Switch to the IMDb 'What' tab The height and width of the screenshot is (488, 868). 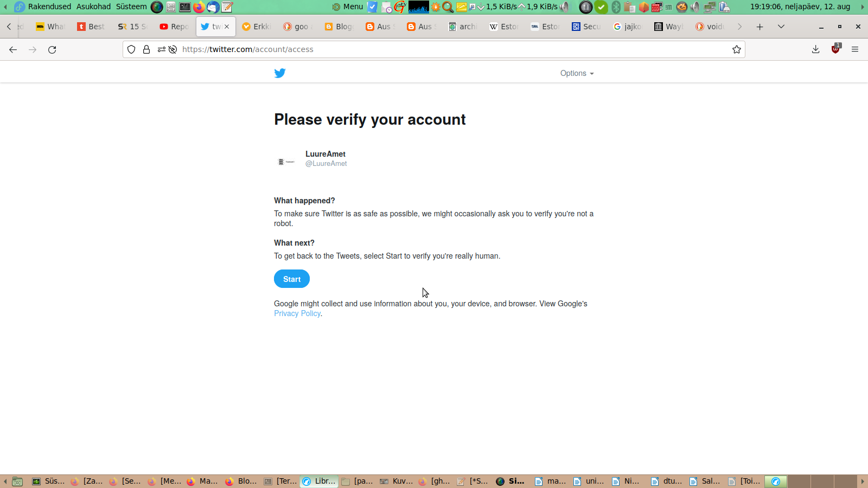point(50,27)
